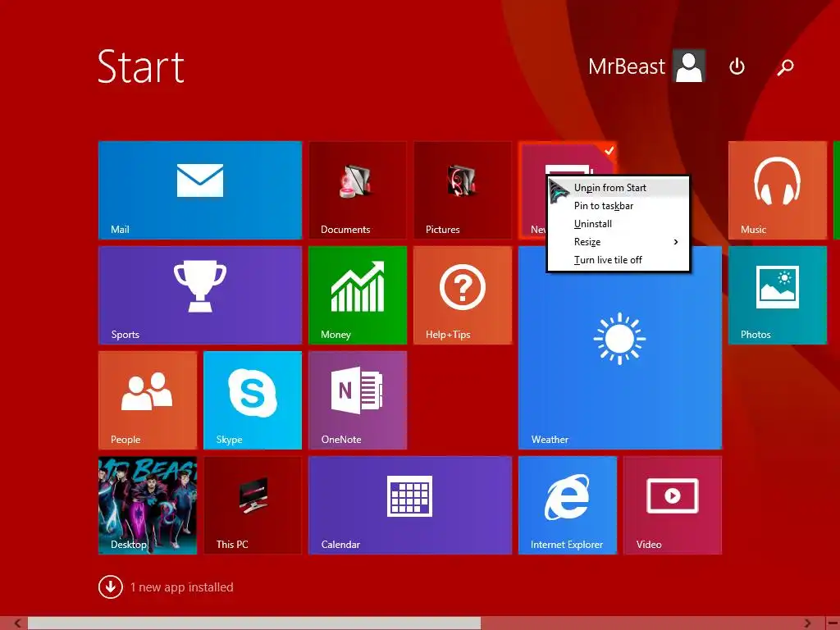
Task: Open the Photos tile
Action: pyautogui.click(x=778, y=295)
